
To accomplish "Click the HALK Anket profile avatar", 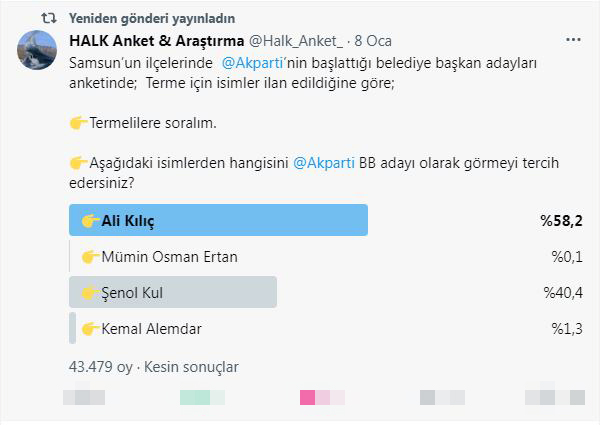I will coord(37,50).
